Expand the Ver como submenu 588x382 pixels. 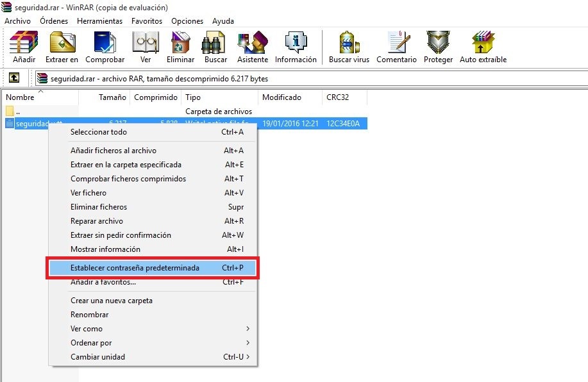click(x=153, y=329)
